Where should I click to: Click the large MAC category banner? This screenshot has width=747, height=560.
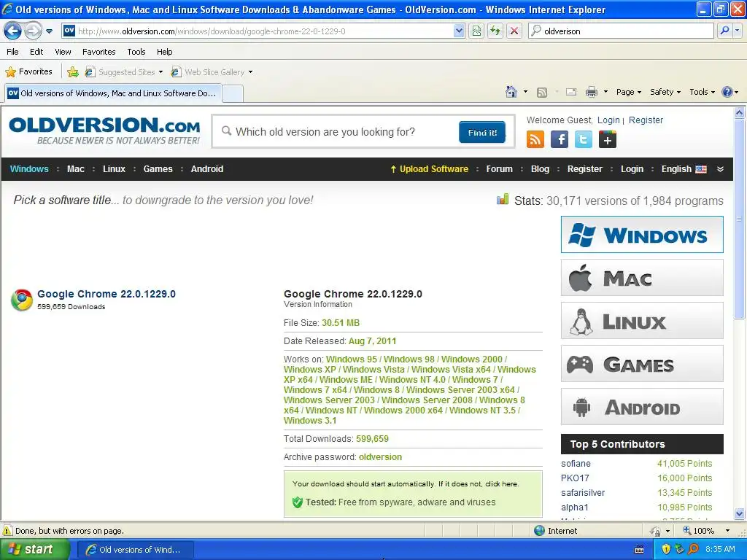click(642, 278)
